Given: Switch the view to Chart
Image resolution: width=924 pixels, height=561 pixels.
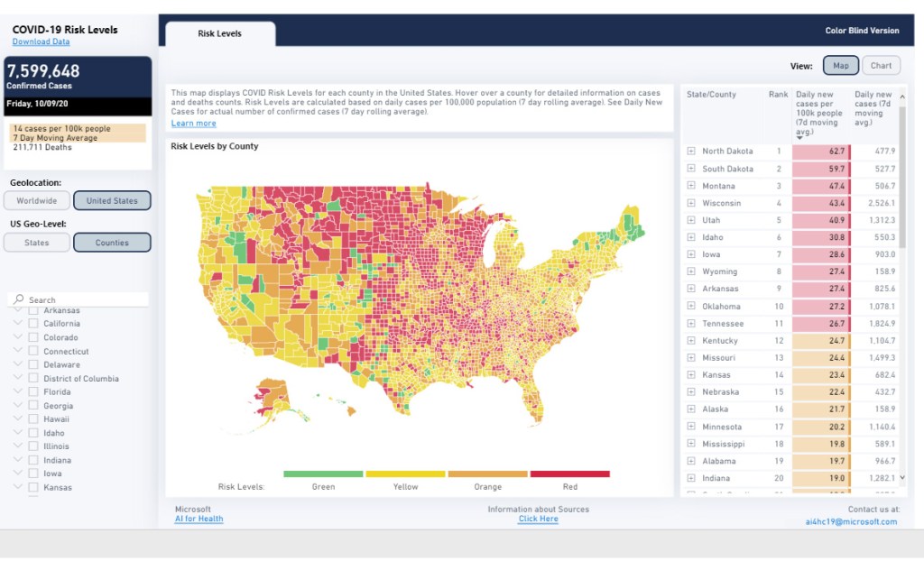Looking at the screenshot, I should [x=881, y=66].
